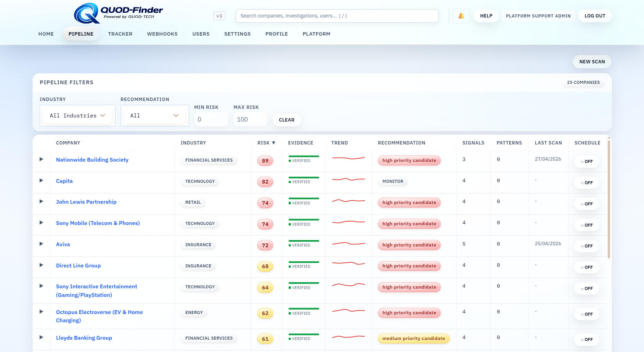
Task: Expand the Lloyds Banking Group row
Action: pos(41,337)
